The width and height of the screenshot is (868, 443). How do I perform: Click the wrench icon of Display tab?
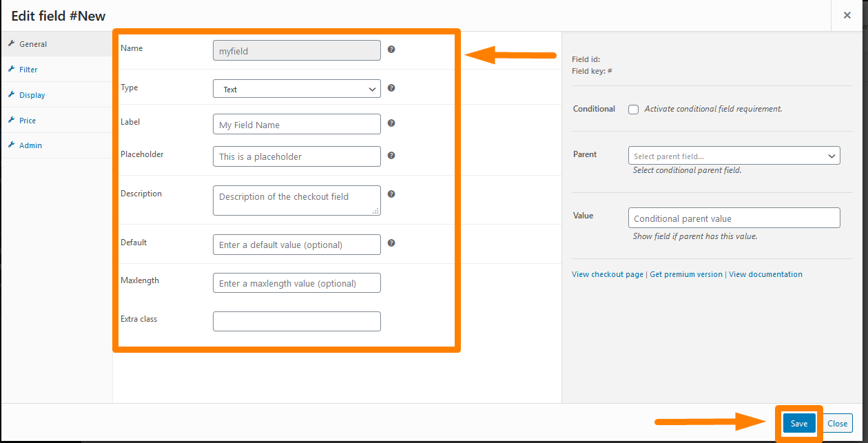click(x=11, y=94)
